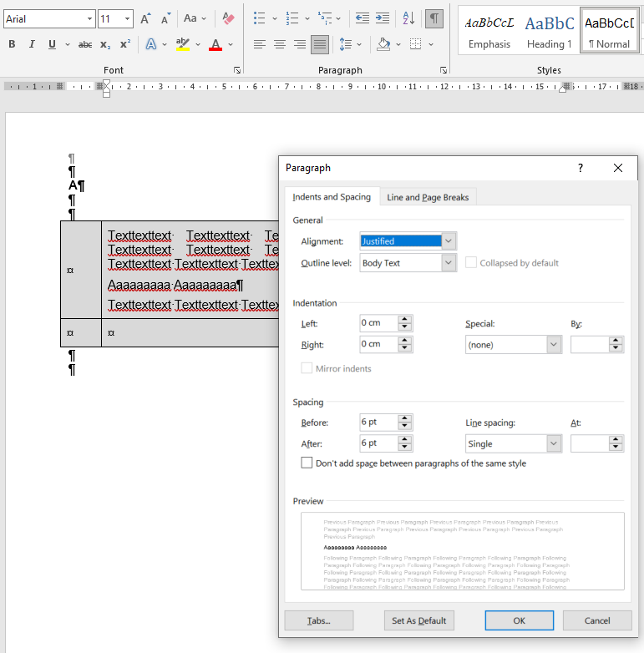This screenshot has height=653, width=644.
Task: Click the Spacing Before field
Action: point(378,422)
